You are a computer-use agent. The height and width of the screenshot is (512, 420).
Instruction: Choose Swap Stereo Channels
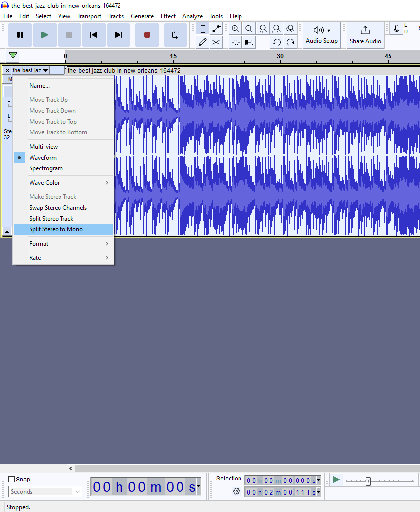pyautogui.click(x=63, y=208)
